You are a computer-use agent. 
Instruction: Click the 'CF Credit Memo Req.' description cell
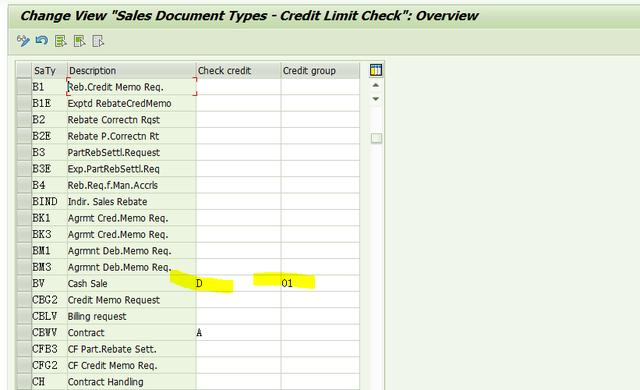[131, 365]
